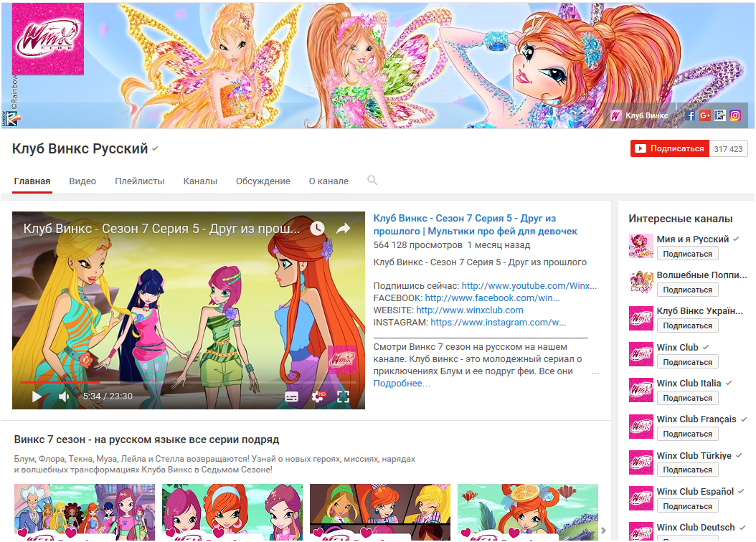Enter fullscreen mode on the video player

click(x=343, y=396)
